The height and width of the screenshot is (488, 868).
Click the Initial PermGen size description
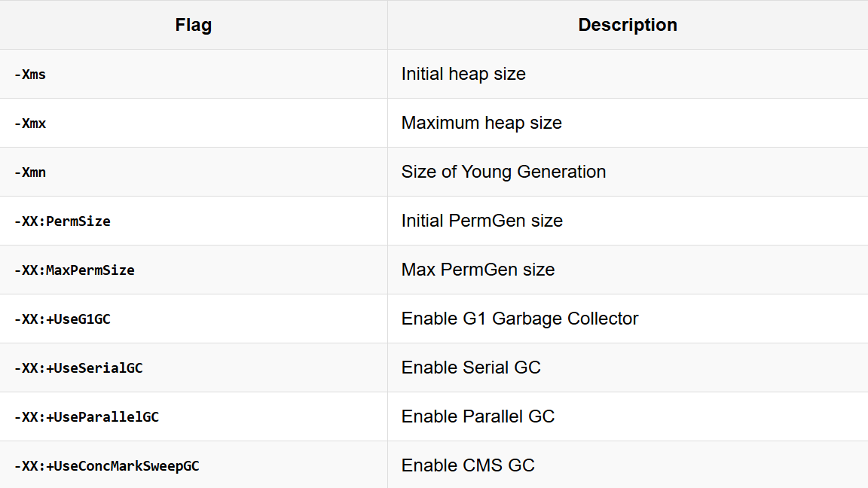pyautogui.click(x=482, y=221)
